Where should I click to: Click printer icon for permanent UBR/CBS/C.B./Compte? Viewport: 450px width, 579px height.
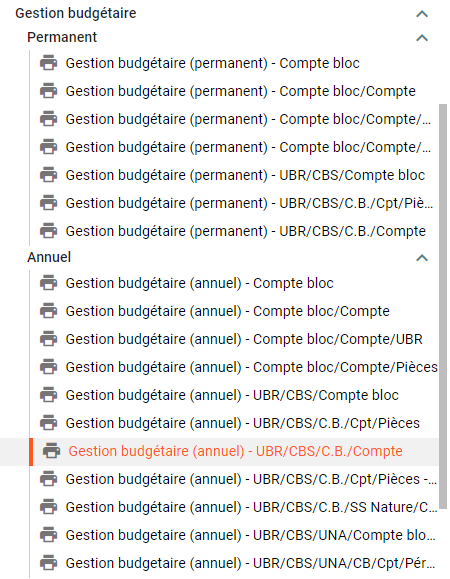[49, 231]
